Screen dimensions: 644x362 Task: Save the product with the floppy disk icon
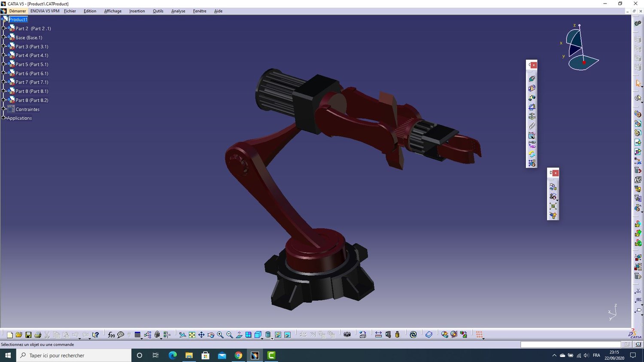pos(28,335)
